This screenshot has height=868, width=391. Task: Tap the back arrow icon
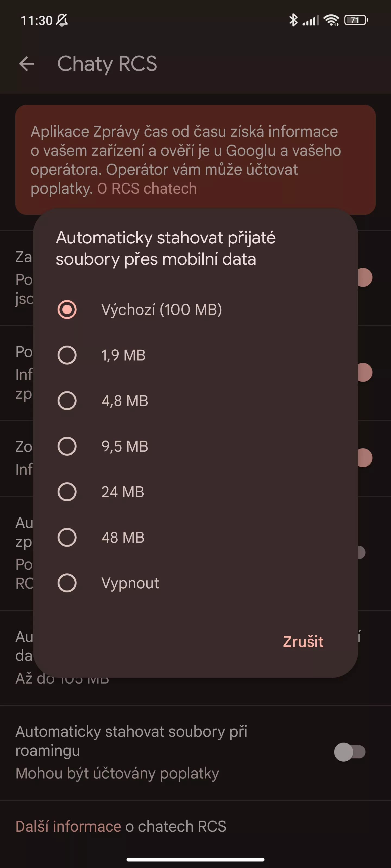point(27,64)
